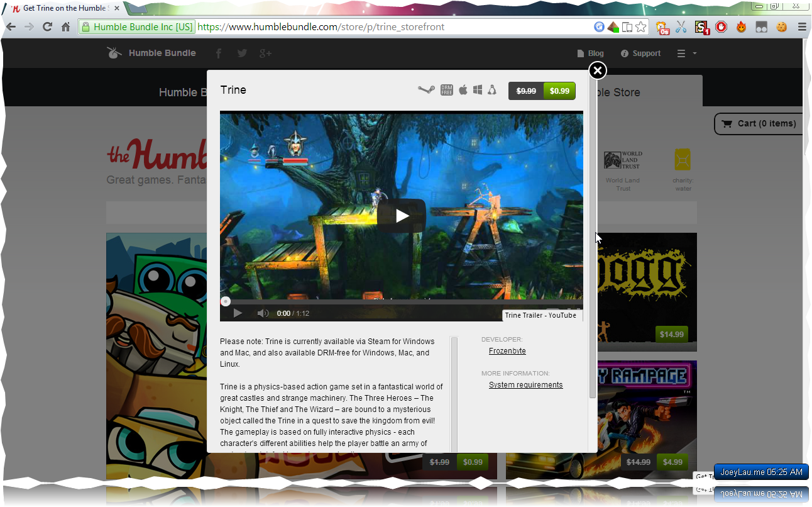Click the cookie extension icon
This screenshot has height=507, width=812.
pos(782,27)
